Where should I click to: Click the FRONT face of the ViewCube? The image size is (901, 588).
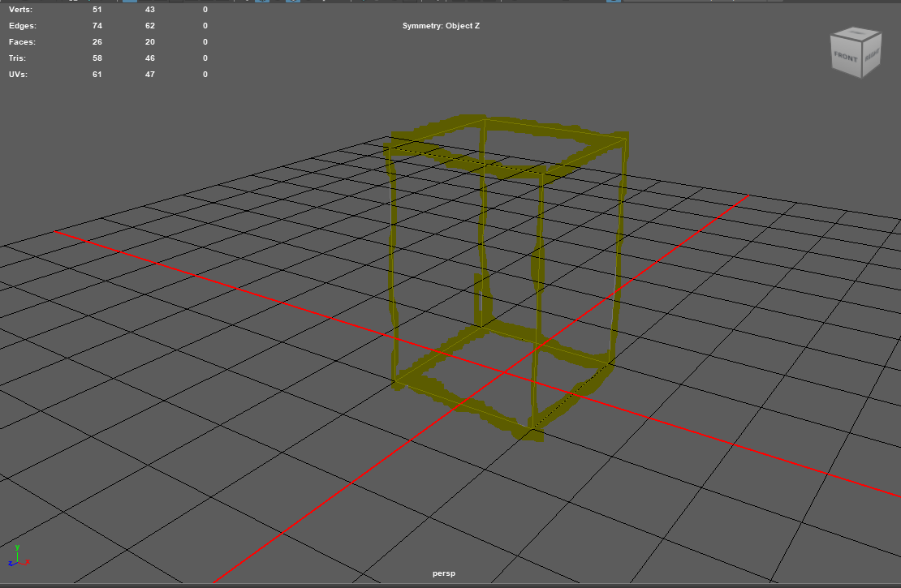[845, 56]
